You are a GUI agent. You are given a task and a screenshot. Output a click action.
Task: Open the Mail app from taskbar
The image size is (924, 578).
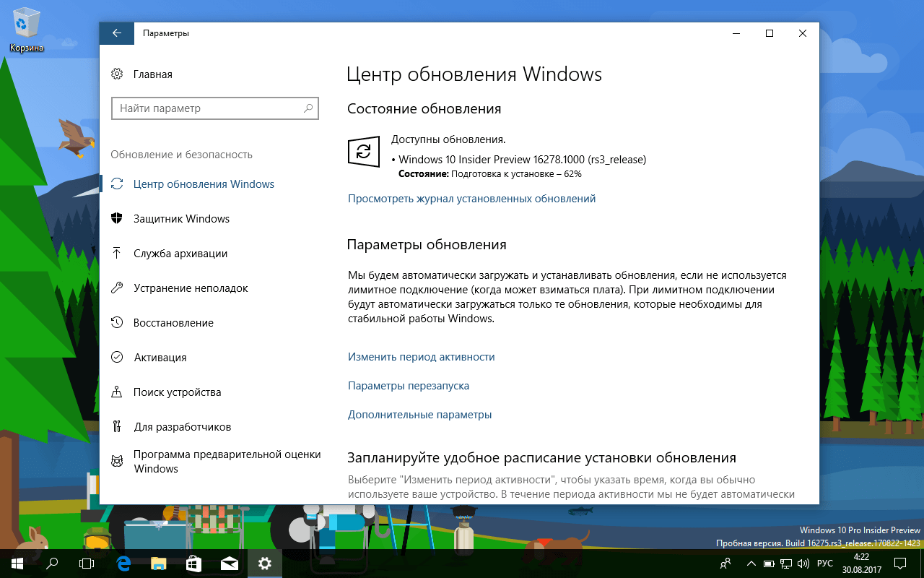(x=229, y=564)
